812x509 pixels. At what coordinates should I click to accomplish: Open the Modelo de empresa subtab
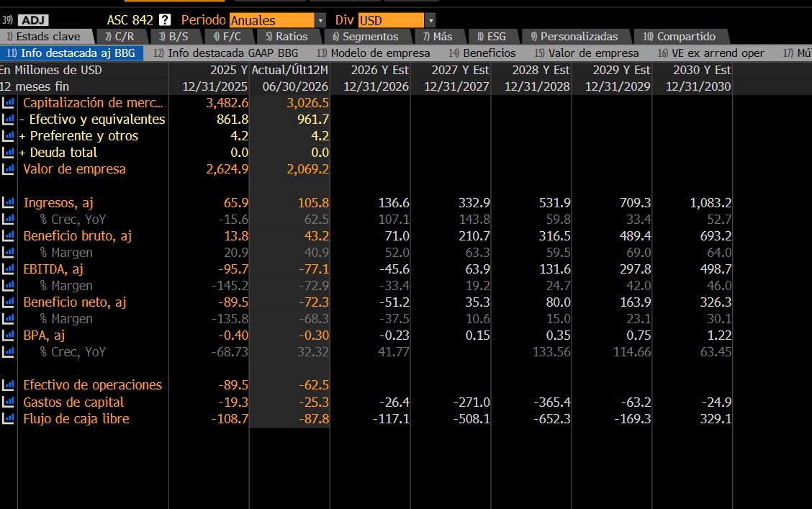[374, 53]
